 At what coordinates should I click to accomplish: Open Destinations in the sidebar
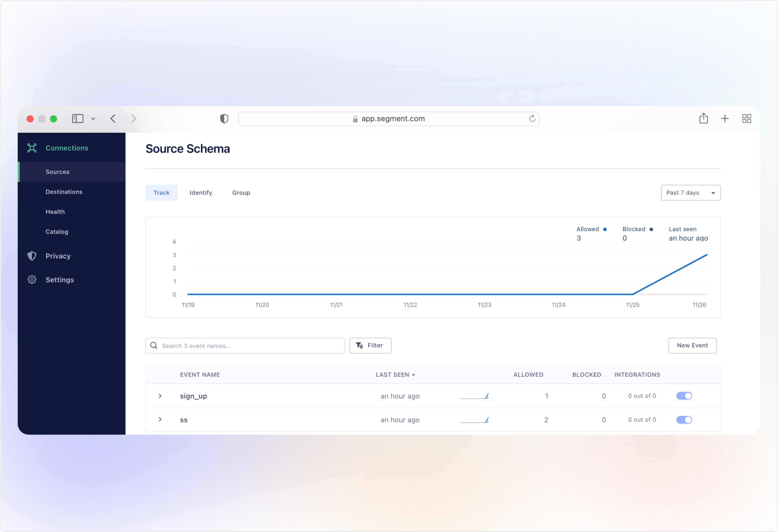(64, 192)
